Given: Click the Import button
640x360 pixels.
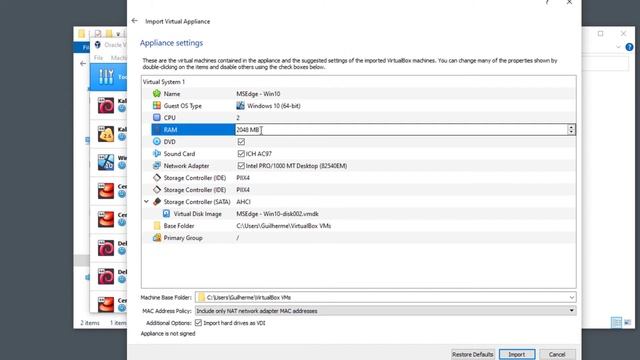Looking at the screenshot, I should pyautogui.click(x=517, y=354).
